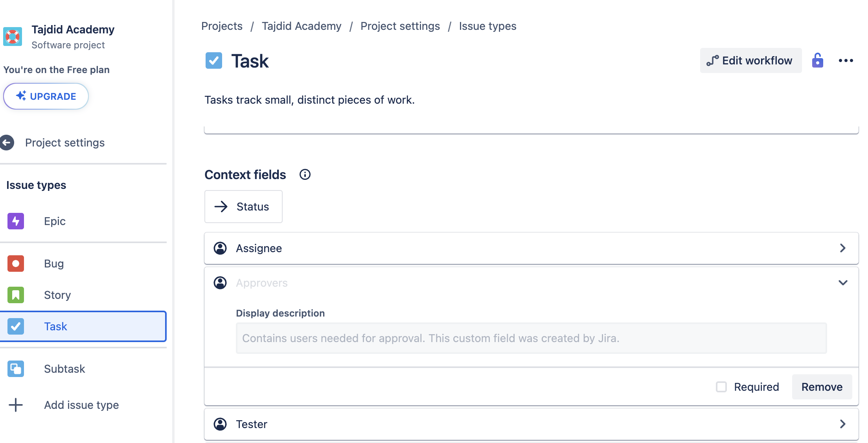Click the Subtask issue type icon
This screenshot has height=443, width=868.
tap(15, 369)
